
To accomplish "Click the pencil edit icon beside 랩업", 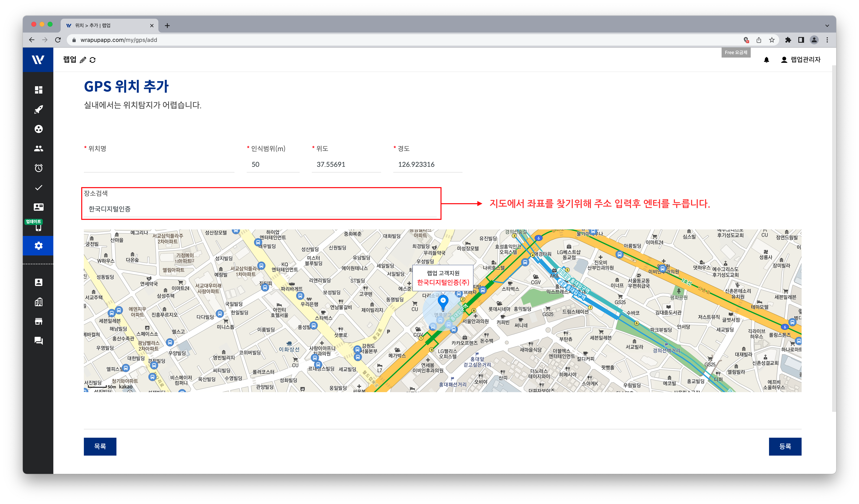I will [x=83, y=60].
